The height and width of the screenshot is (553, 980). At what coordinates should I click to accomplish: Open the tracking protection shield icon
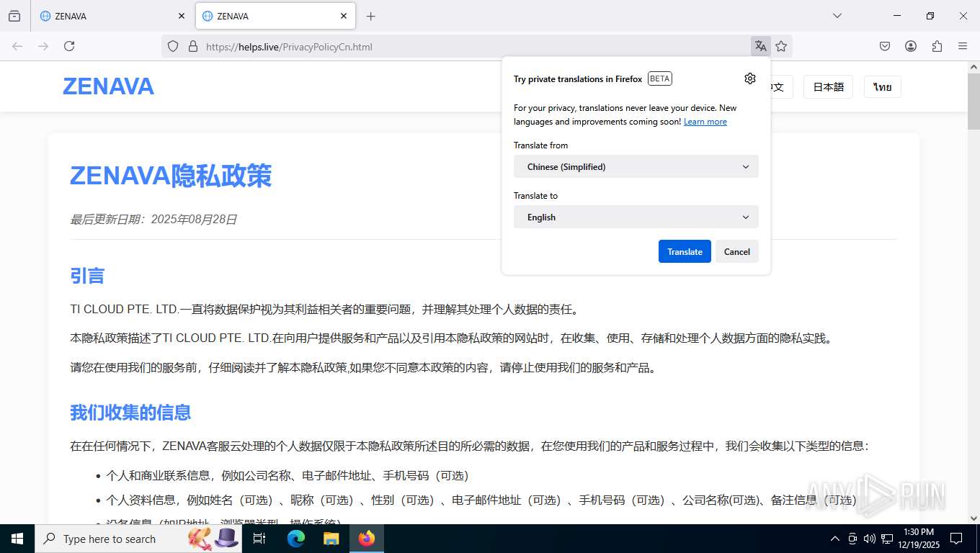(173, 46)
